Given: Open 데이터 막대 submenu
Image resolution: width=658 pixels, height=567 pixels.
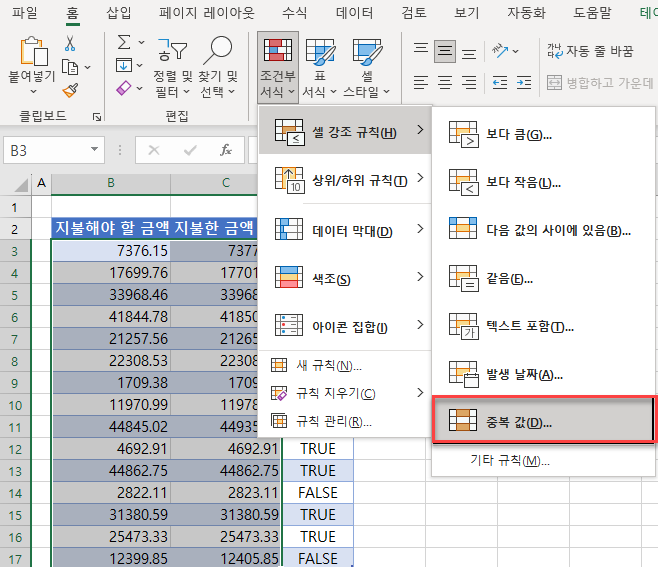Looking at the screenshot, I should pos(345,230).
